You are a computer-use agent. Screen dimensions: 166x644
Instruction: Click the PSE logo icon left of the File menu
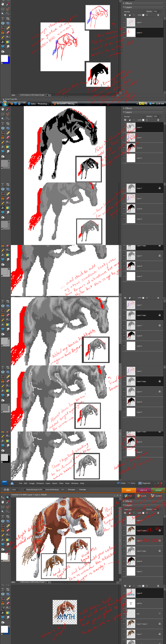coord(4,483)
